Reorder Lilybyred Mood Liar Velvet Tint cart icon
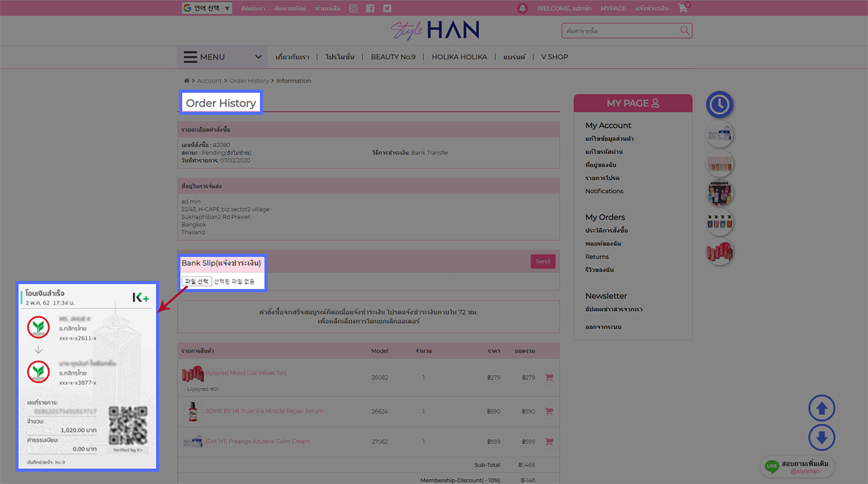 tap(549, 377)
